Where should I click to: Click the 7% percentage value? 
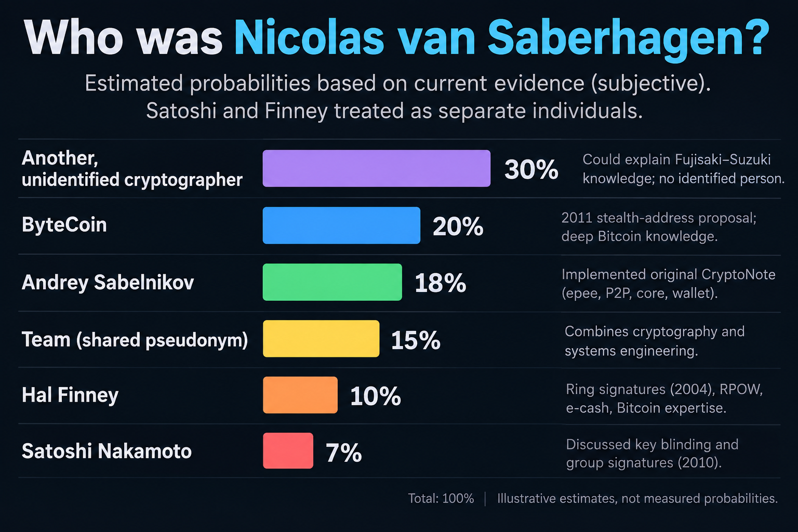click(343, 453)
